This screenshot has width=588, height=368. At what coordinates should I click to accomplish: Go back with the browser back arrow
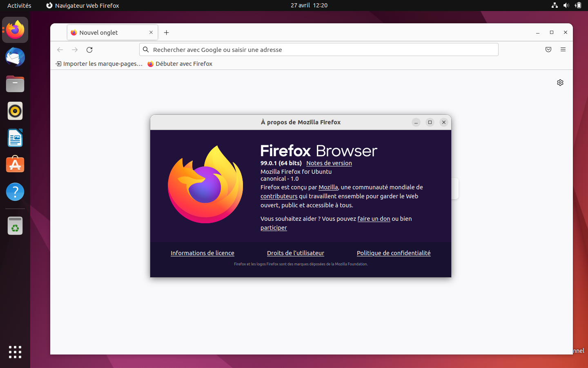point(60,50)
